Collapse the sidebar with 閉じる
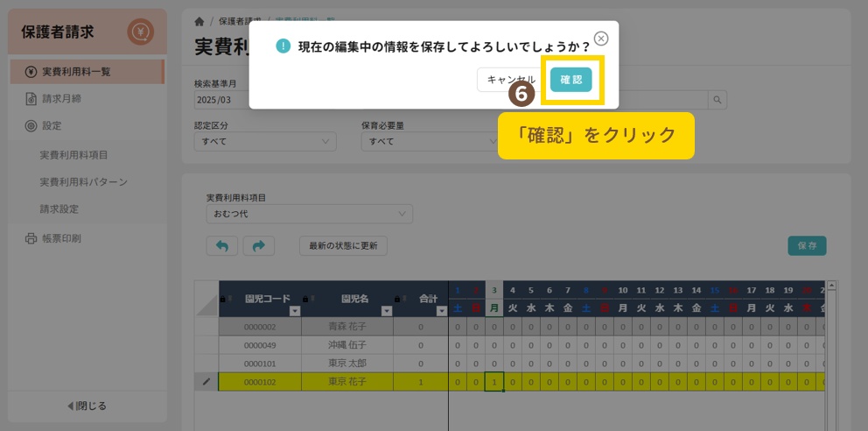Viewport: 868px width, 431px height. (87, 406)
